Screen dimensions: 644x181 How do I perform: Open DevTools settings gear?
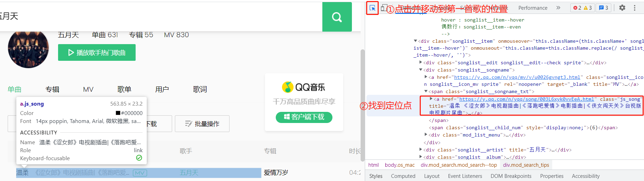click(622, 8)
